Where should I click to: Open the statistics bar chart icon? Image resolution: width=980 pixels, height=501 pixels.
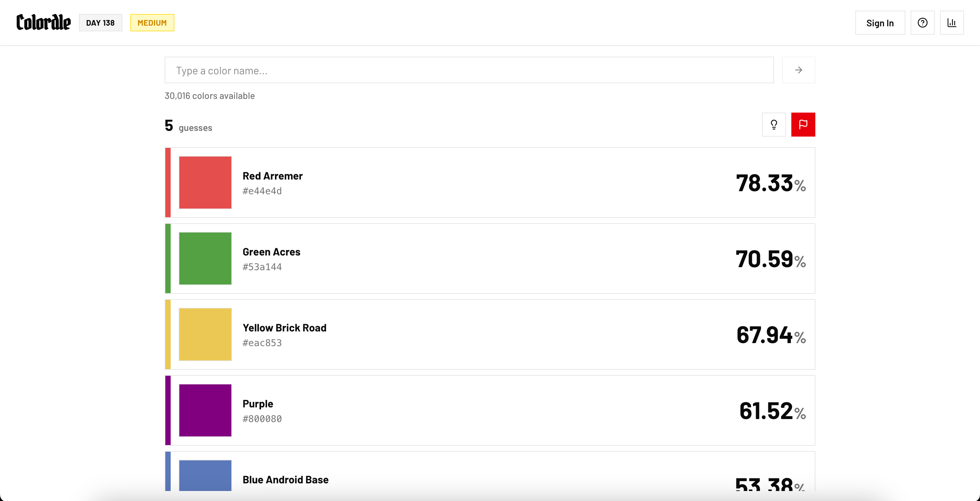point(951,23)
